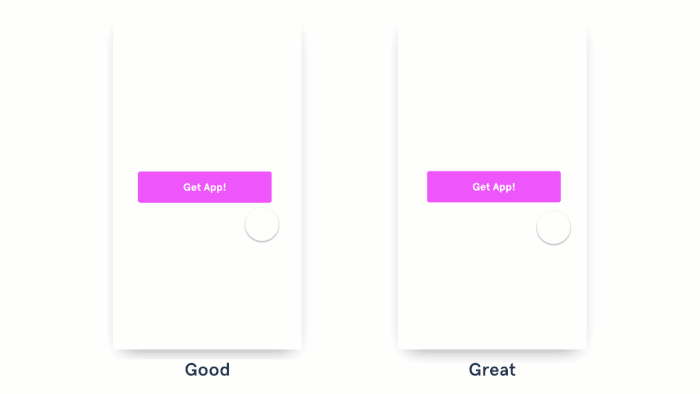This screenshot has width=700, height=394.
Task: Click the word Get in Good mockup's button
Action: (192, 187)
